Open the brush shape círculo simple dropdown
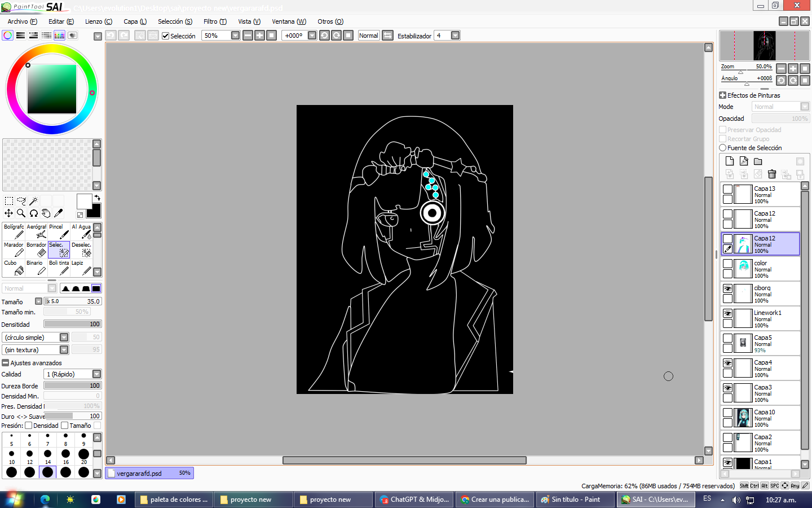Viewport: 812px width, 508px height. [64, 338]
